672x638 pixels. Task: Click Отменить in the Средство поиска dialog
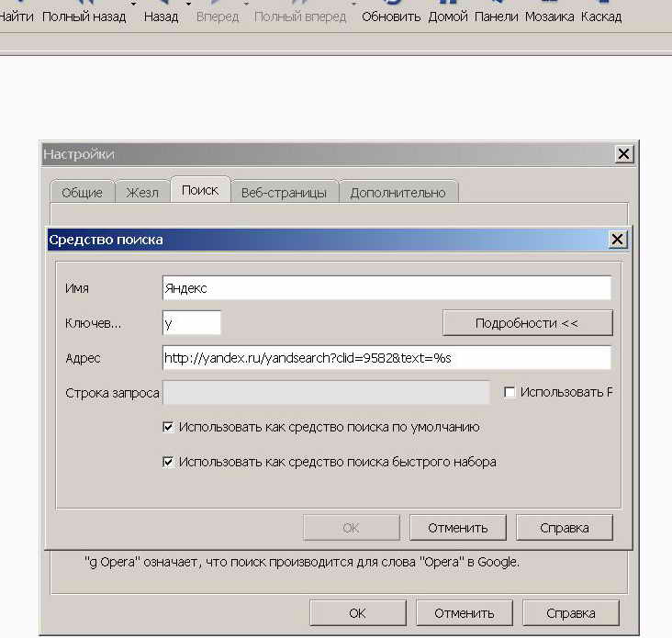click(x=457, y=527)
